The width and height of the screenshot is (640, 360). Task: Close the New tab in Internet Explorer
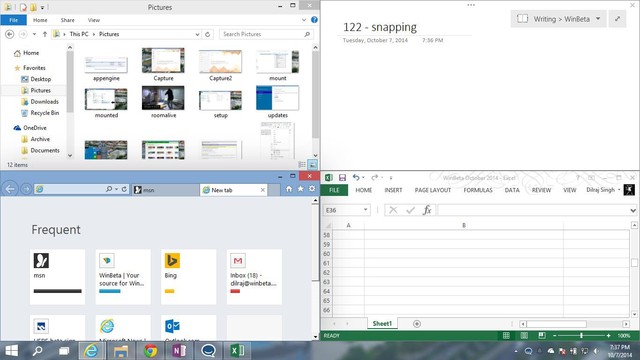click(262, 190)
